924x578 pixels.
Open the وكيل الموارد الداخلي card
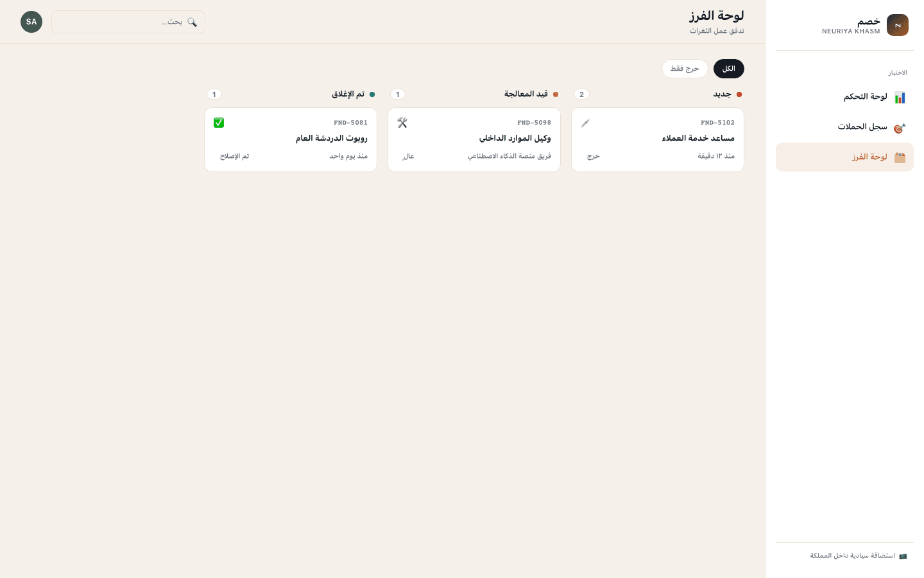tap(474, 140)
